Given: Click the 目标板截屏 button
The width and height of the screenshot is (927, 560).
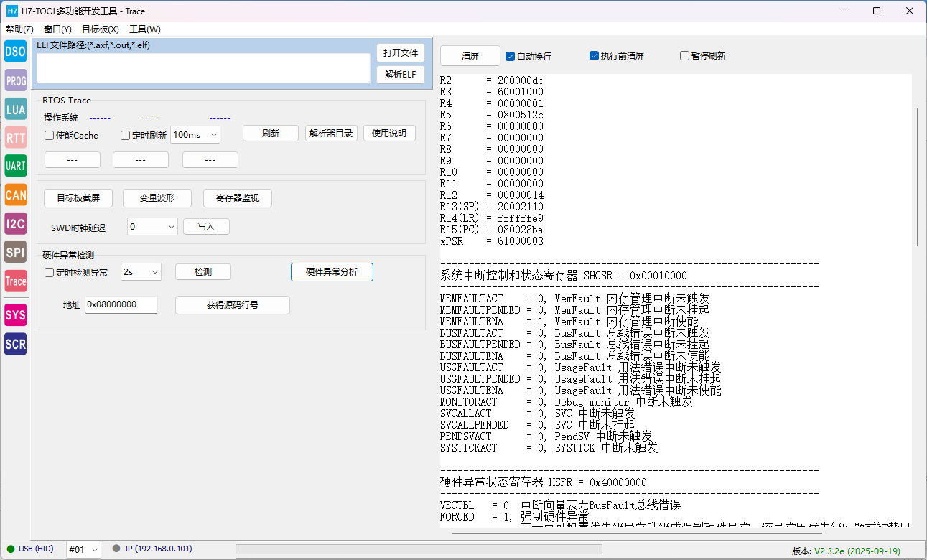Looking at the screenshot, I should [x=78, y=198].
